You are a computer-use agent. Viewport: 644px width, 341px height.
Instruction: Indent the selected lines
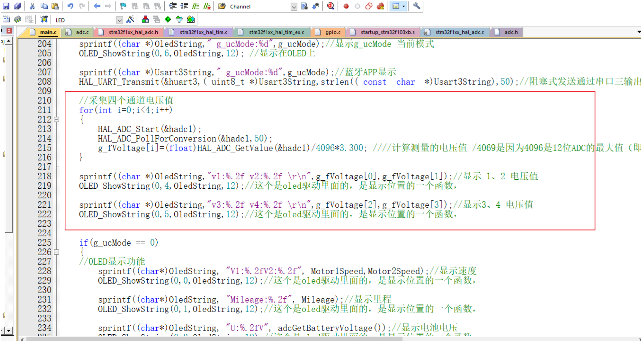point(173,6)
